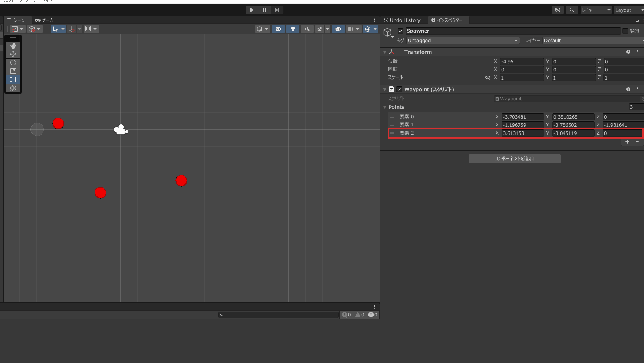The height and width of the screenshot is (363, 644).
Task: Select the Hand tool in the scene toolbar
Action: [13, 45]
